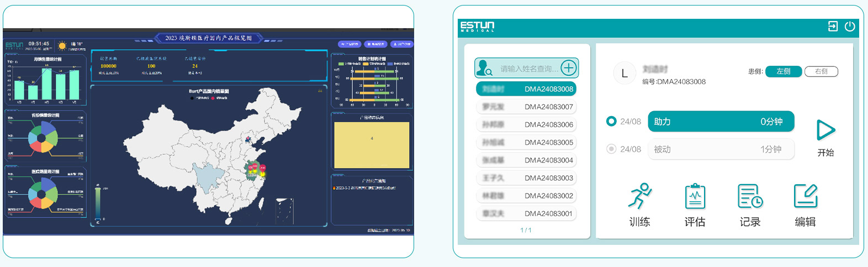
Task: Click the 被动 1分钟 training mode bar
Action: click(x=721, y=149)
